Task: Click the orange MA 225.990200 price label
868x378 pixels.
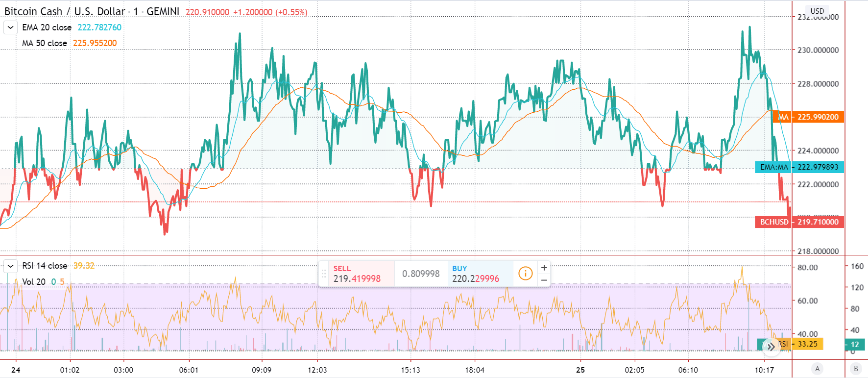Action: tap(808, 117)
